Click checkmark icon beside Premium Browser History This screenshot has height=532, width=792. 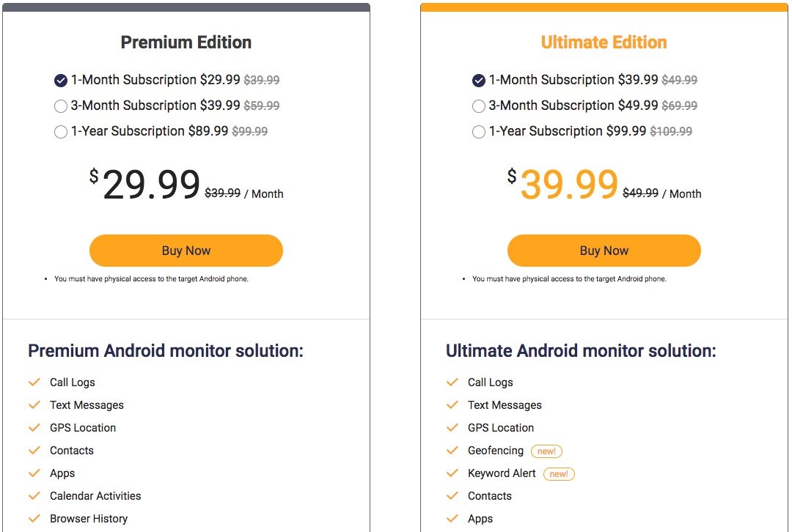coord(34,518)
